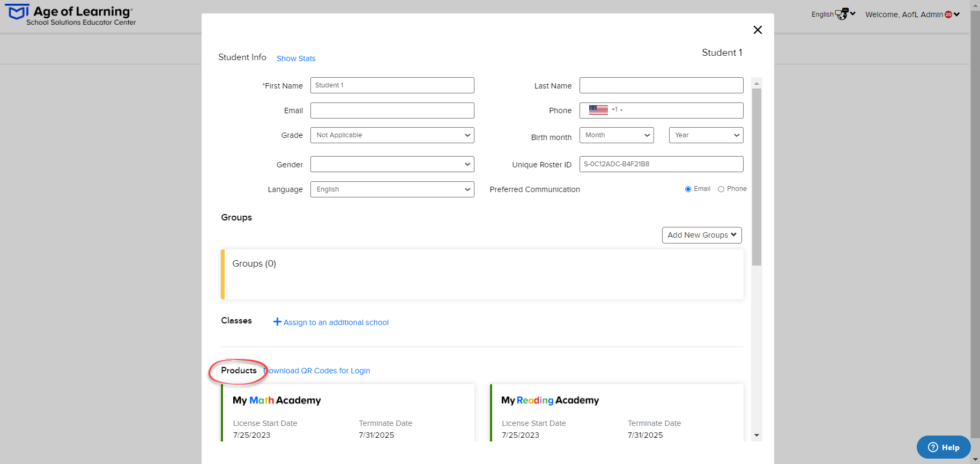Close the Student Info dialog
Screen dimensions: 980x464
[x=758, y=30]
